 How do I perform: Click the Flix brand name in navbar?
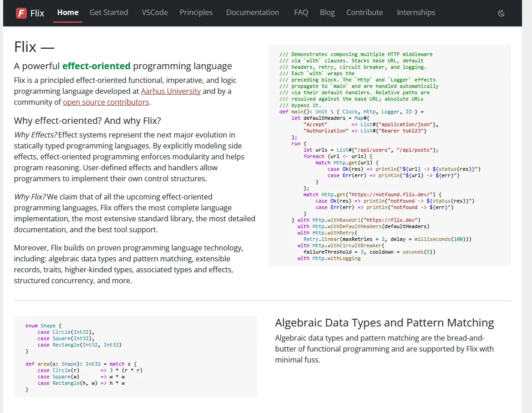coord(37,13)
